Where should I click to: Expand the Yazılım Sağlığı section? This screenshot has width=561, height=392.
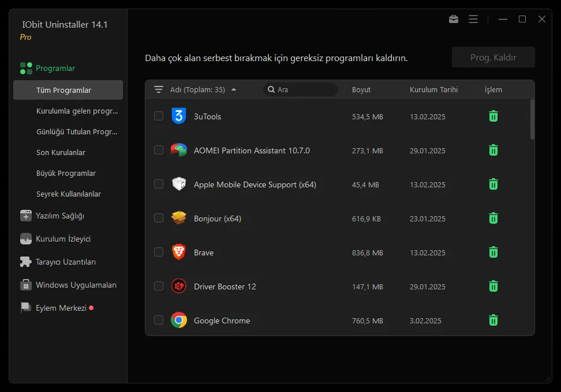(60, 216)
